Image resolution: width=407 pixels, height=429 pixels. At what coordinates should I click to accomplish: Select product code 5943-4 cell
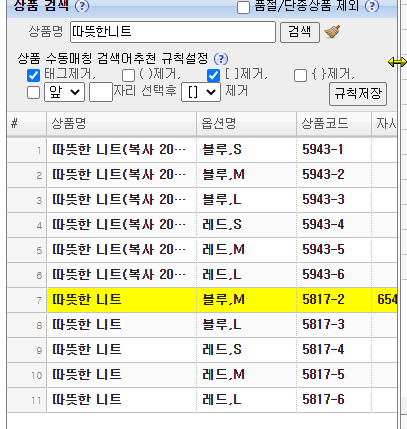pos(334,225)
